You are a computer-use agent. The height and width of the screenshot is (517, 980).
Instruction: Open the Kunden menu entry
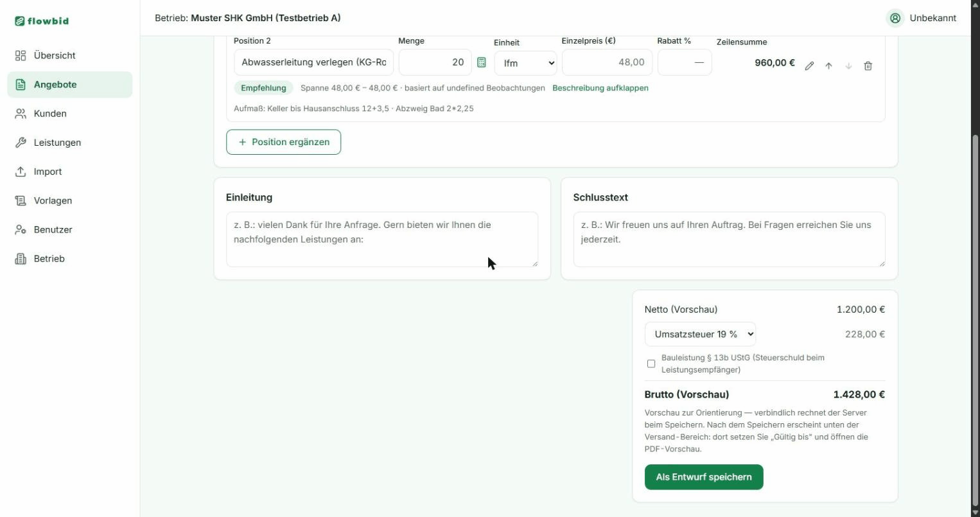tap(70, 113)
